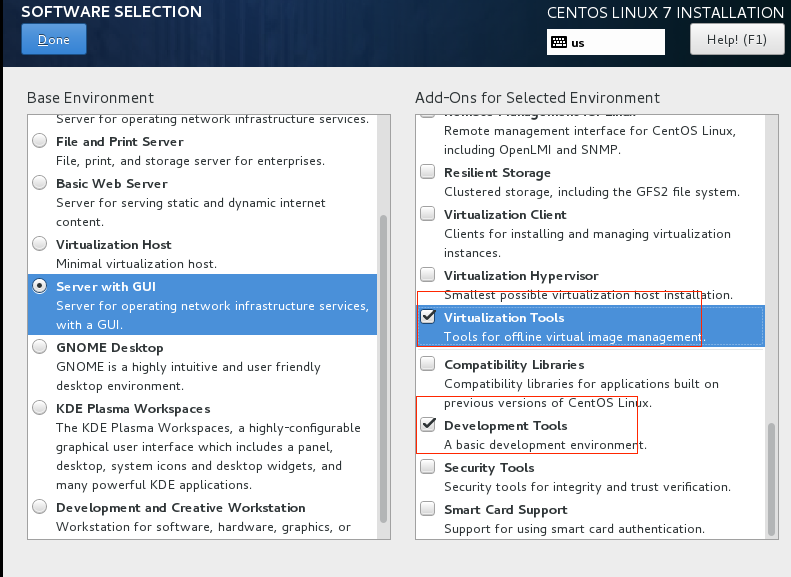Open the us keyboard layout selector
This screenshot has height=577, width=791.
pos(605,42)
